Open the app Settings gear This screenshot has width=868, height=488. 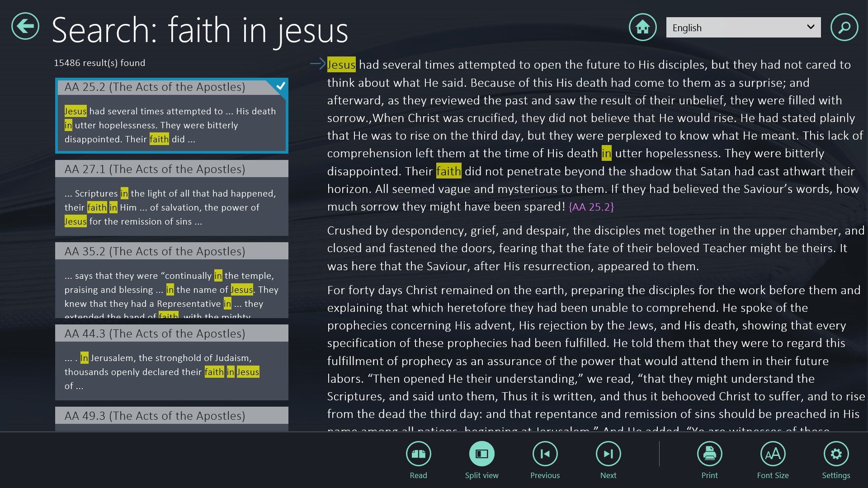pos(836,454)
